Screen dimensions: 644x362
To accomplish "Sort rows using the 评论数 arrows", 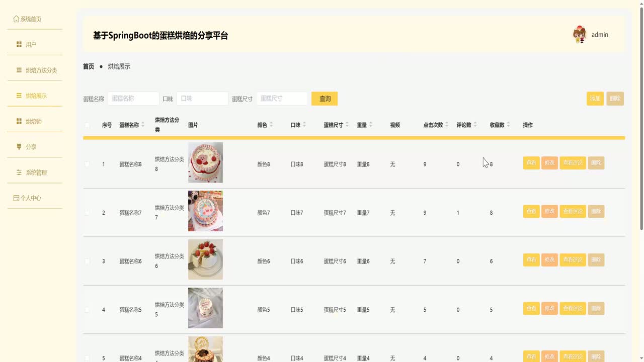I will point(476,124).
